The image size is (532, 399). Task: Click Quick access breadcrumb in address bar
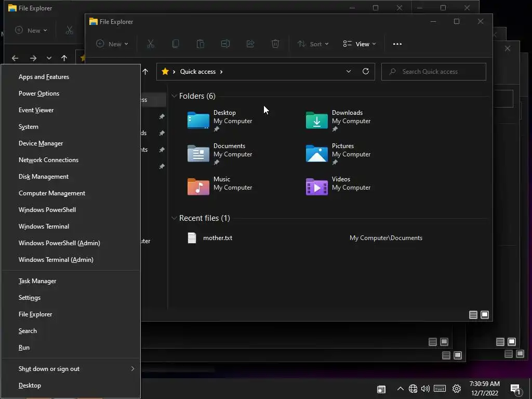(x=198, y=72)
